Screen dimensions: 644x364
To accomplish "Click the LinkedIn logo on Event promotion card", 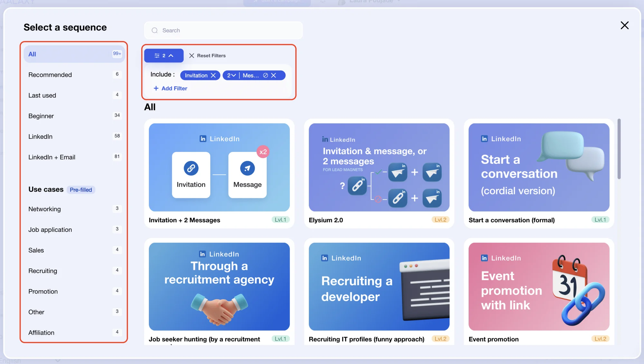I will [484, 258].
